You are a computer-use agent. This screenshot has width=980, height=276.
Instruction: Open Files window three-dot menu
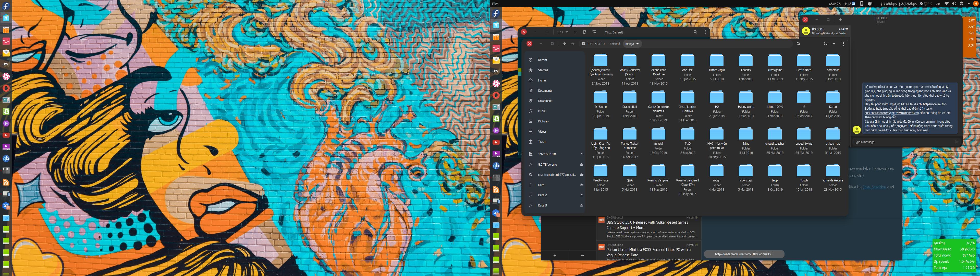843,44
